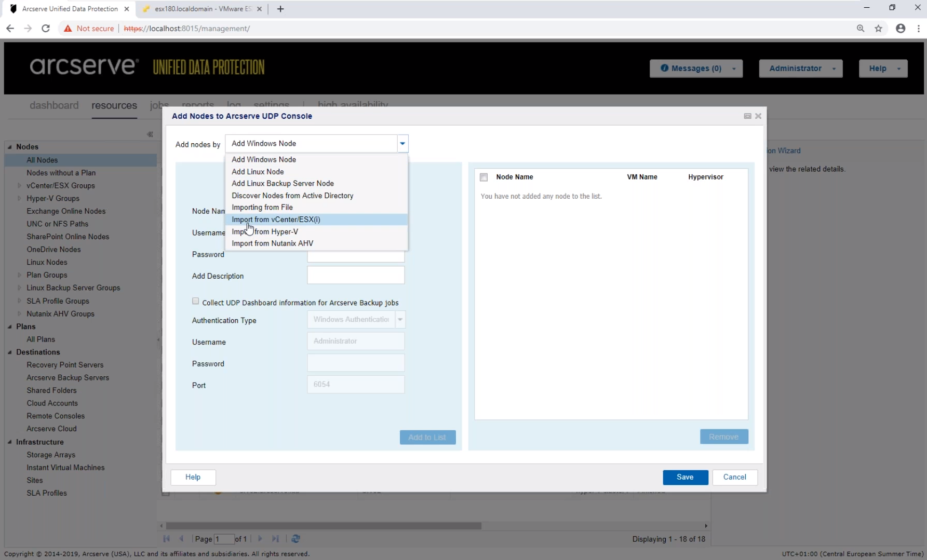Screen dimensions: 927x560
Task: Open the Add nodes by dropdown arrow
Action: point(402,144)
